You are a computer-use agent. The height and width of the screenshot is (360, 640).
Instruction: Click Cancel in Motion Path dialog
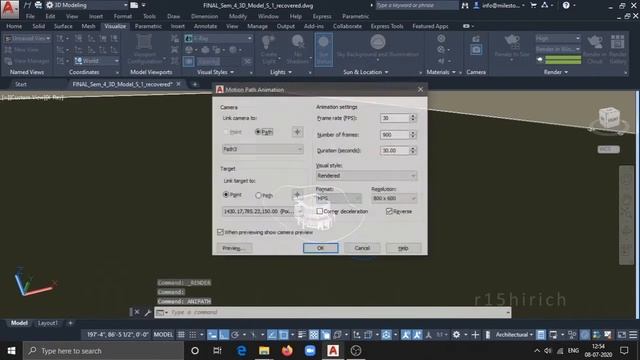pyautogui.click(x=362, y=248)
